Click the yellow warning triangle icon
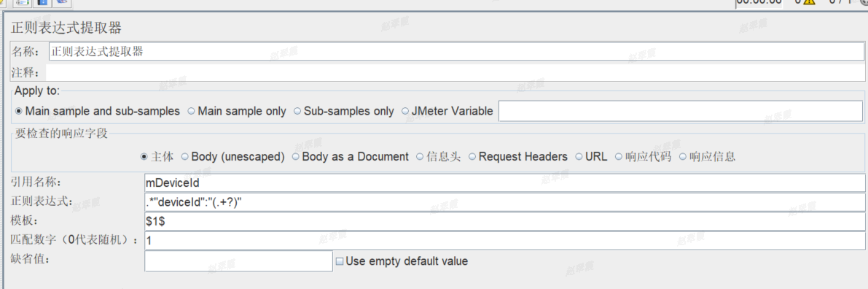The image size is (868, 289). (809, 1)
